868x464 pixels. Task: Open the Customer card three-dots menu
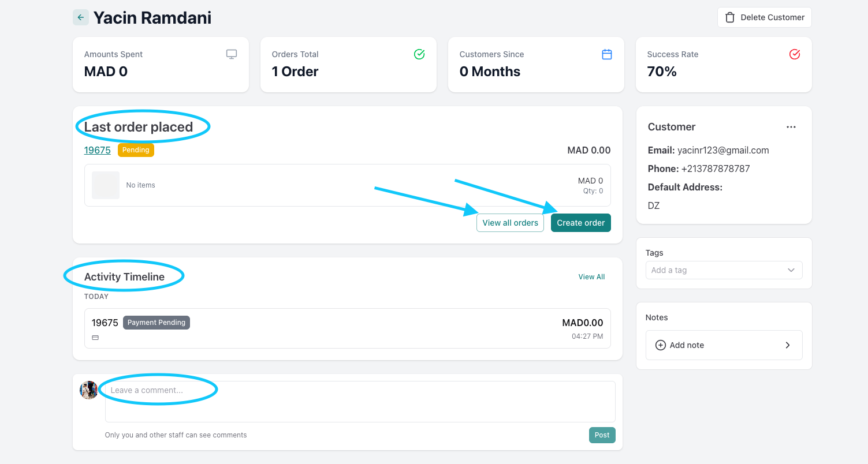coord(791,127)
